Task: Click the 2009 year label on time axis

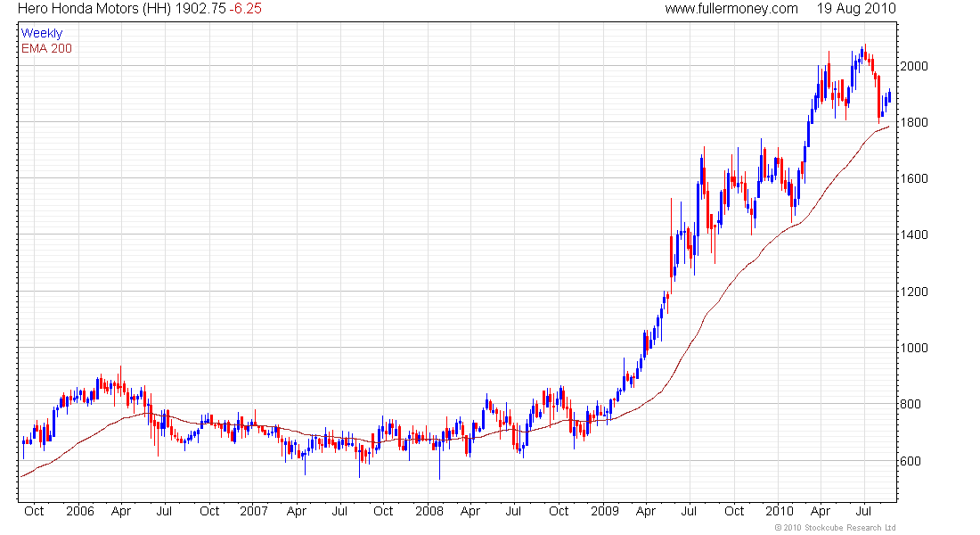Action: coord(604,511)
